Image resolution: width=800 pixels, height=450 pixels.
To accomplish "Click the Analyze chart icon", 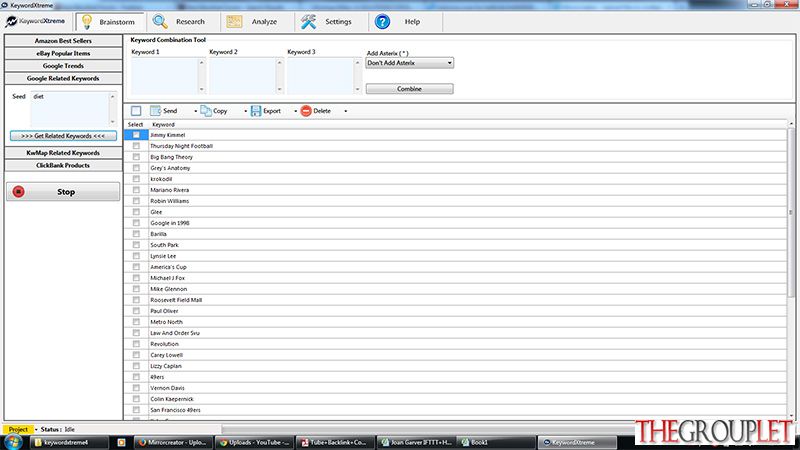I will pyautogui.click(x=234, y=21).
